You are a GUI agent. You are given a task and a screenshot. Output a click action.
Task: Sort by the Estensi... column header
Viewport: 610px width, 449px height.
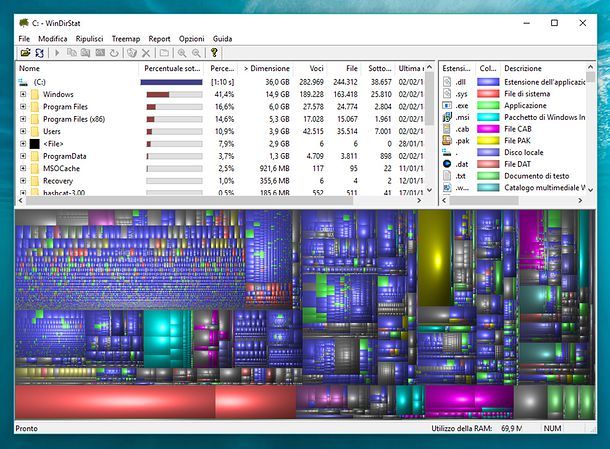457,68
